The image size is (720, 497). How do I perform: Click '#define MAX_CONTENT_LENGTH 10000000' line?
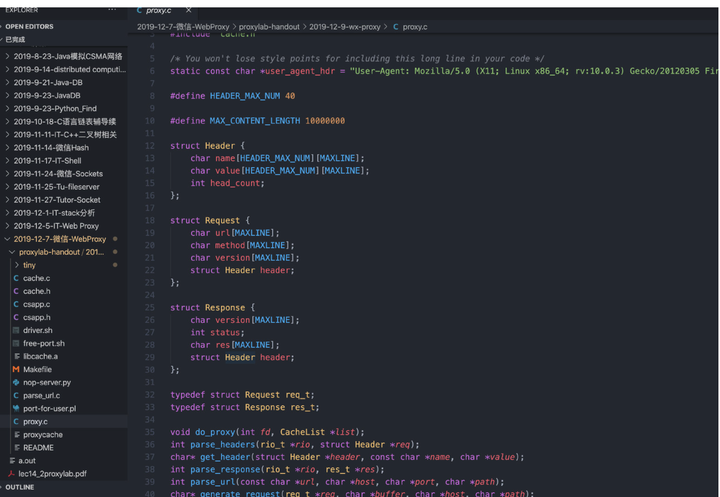[x=257, y=121]
